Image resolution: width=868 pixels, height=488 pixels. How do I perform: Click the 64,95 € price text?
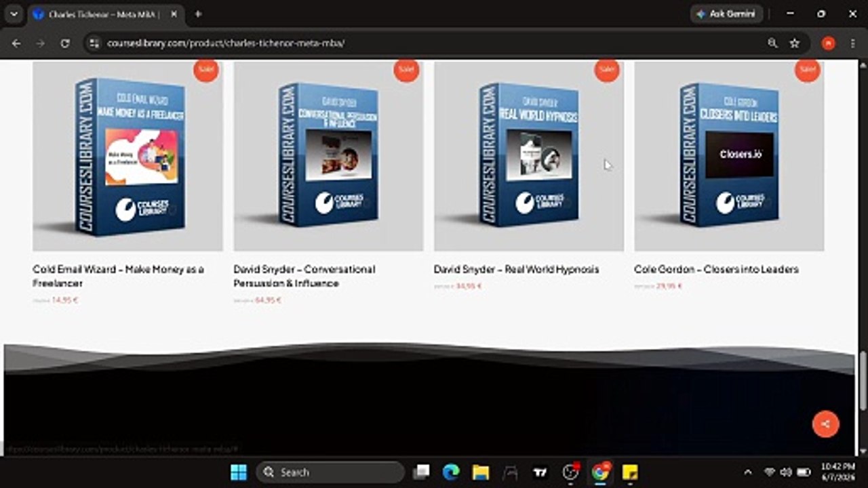pos(268,300)
